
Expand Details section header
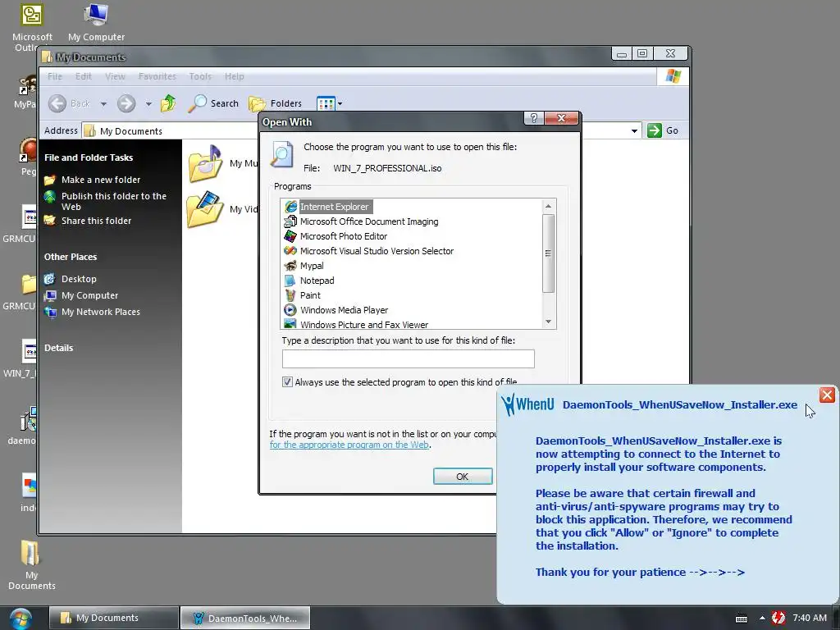(58, 348)
